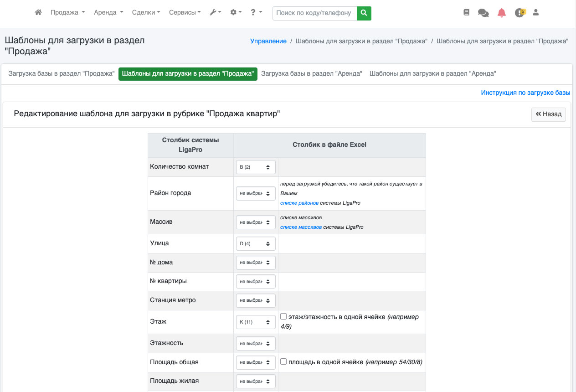
Task: Open the chat messages icon
Action: pos(483,13)
